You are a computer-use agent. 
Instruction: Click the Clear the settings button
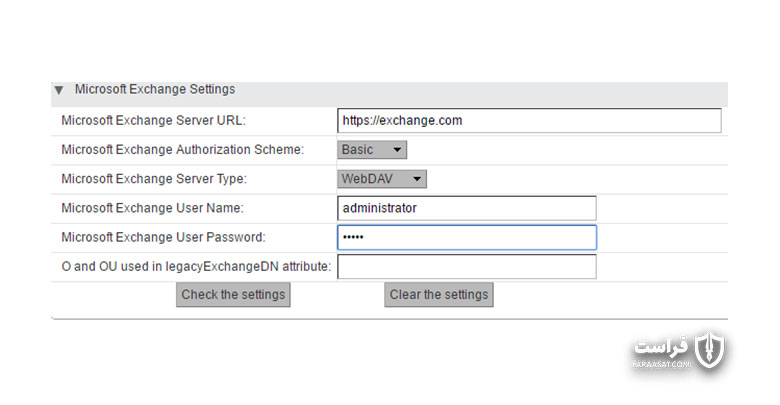coord(439,295)
